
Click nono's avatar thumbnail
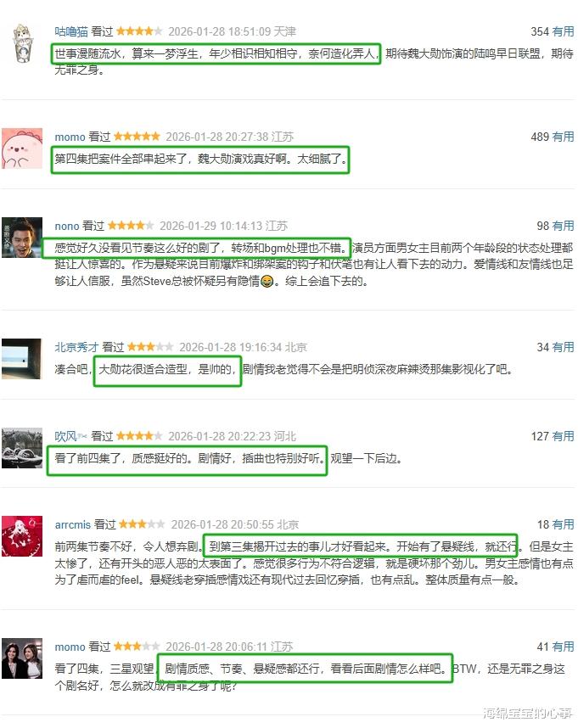coord(22,238)
